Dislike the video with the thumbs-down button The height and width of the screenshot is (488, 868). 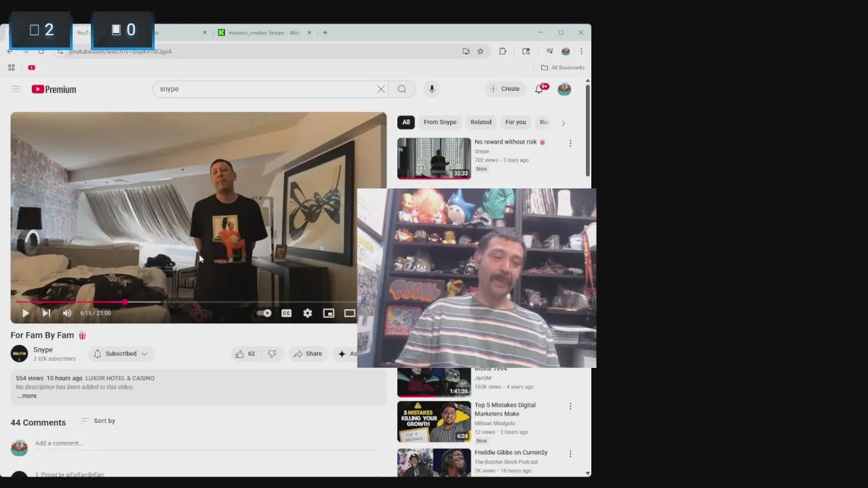(272, 354)
